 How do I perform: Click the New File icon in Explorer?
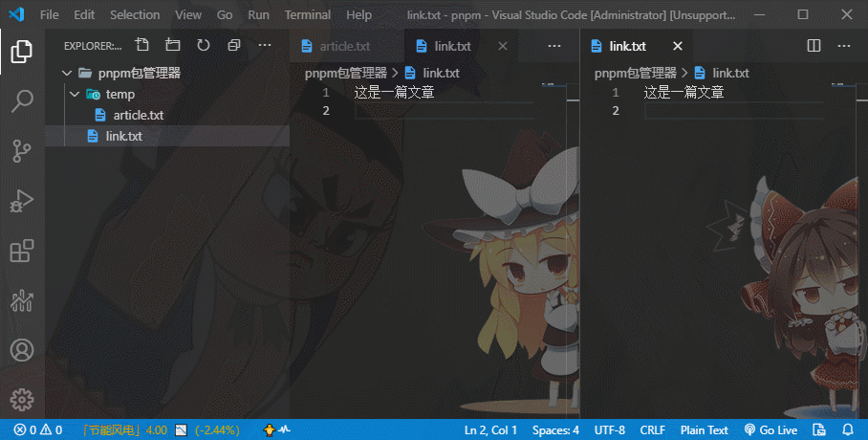coord(142,46)
